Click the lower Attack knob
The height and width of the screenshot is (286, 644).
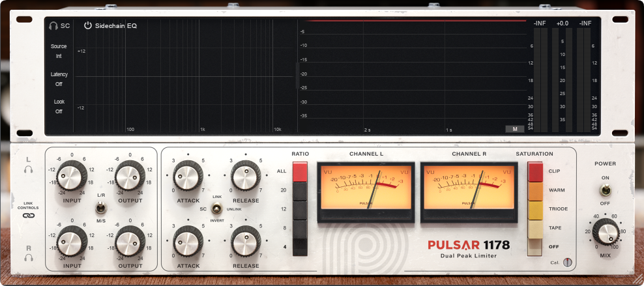click(188, 241)
